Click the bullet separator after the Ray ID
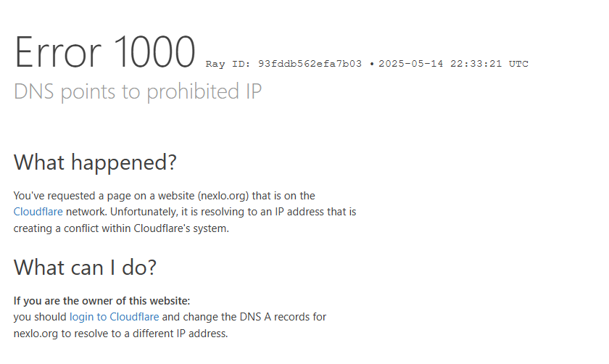 click(x=372, y=64)
